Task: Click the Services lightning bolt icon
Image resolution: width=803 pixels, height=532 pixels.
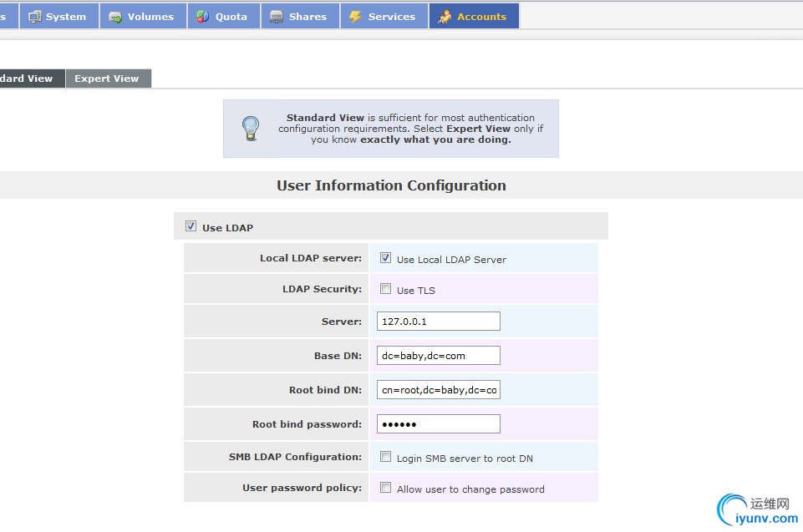Action: click(x=355, y=17)
